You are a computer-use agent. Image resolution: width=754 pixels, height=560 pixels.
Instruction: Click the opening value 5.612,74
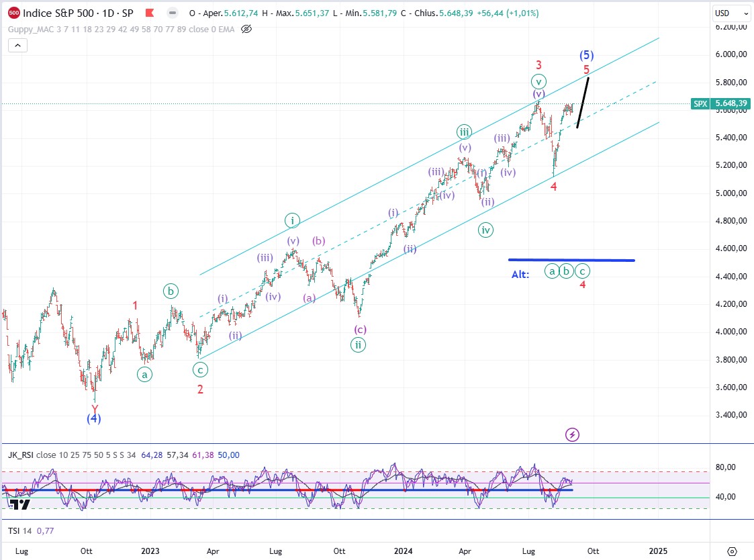pyautogui.click(x=242, y=13)
